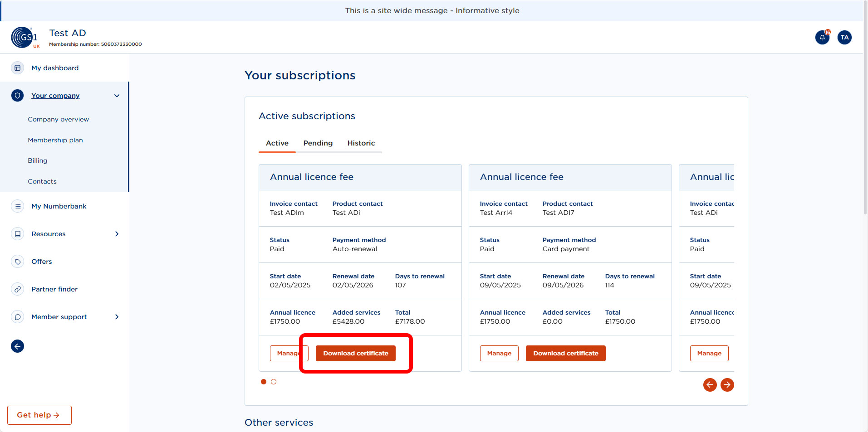This screenshot has height=432, width=868.
Task: Select the Offers tag icon
Action: pyautogui.click(x=17, y=261)
